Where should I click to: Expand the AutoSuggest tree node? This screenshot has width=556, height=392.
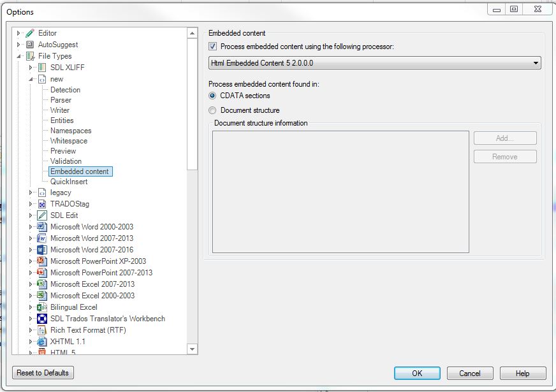[x=18, y=45]
